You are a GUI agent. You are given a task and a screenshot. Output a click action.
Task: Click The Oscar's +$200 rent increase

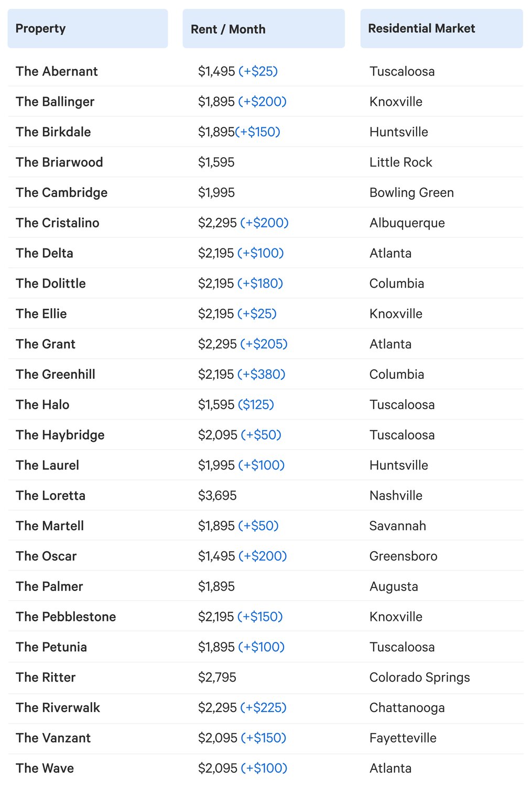263,556
